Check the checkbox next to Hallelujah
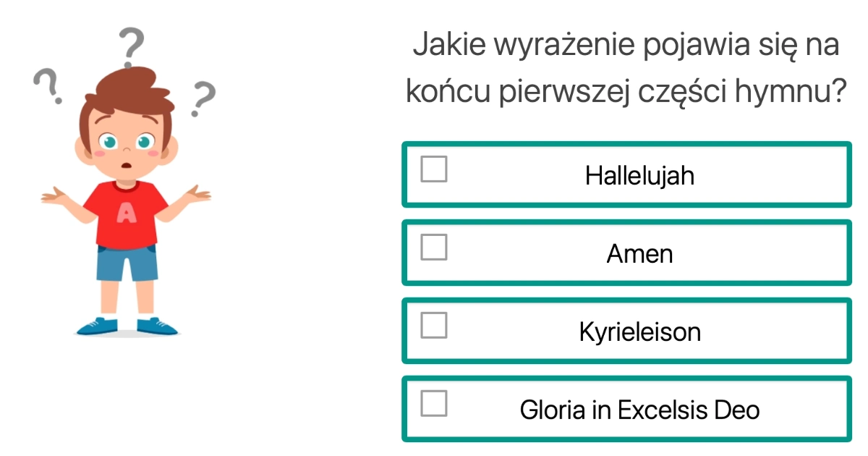Viewport: 868px width, 456px height. click(433, 172)
